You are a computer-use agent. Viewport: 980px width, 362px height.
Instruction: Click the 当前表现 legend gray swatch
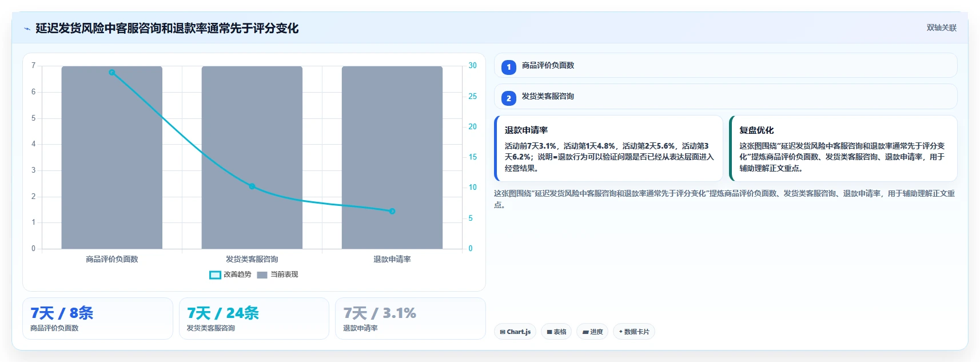262,275
